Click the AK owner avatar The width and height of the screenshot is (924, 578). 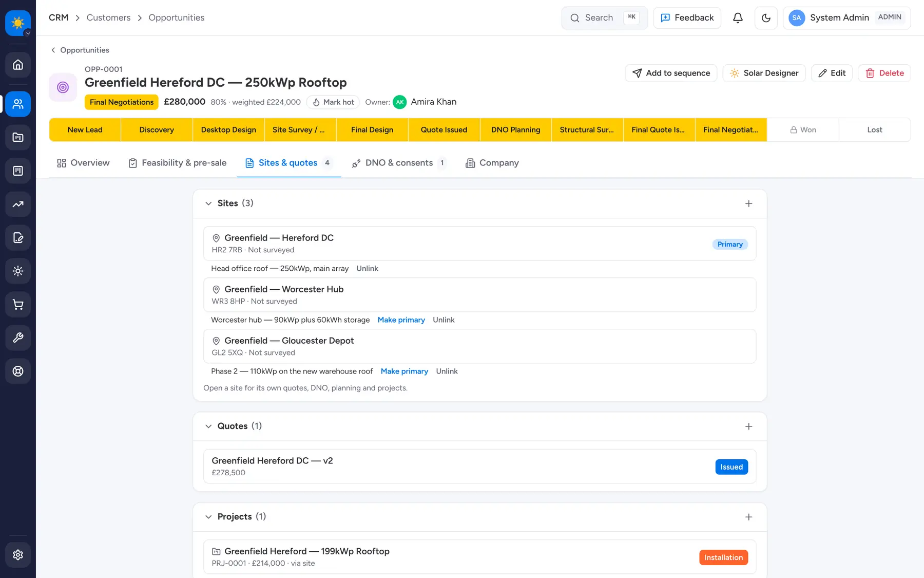click(400, 102)
